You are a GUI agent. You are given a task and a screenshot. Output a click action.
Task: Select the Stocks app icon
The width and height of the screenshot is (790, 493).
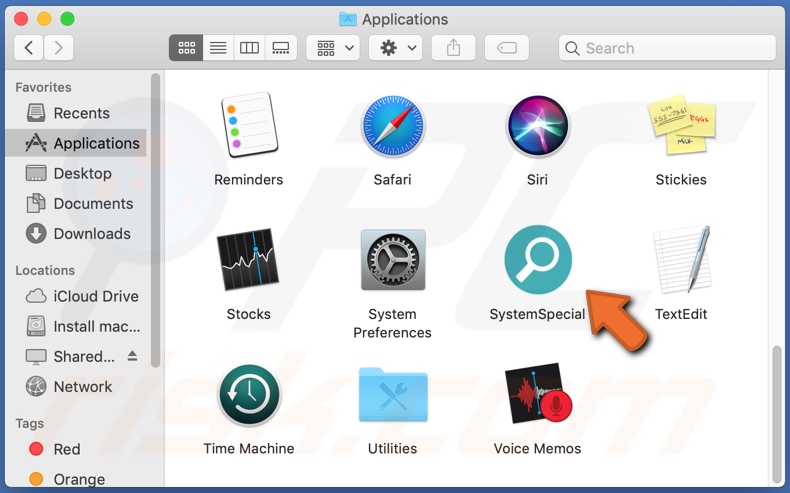click(248, 259)
